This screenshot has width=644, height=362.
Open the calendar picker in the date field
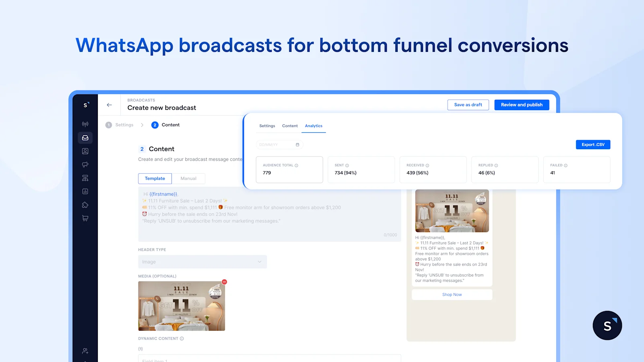pyautogui.click(x=297, y=144)
